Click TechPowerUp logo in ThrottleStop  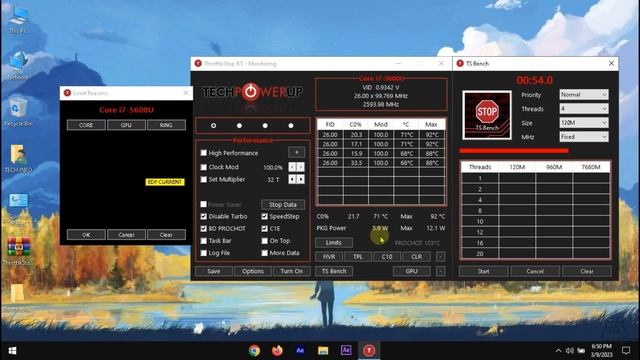[x=253, y=92]
